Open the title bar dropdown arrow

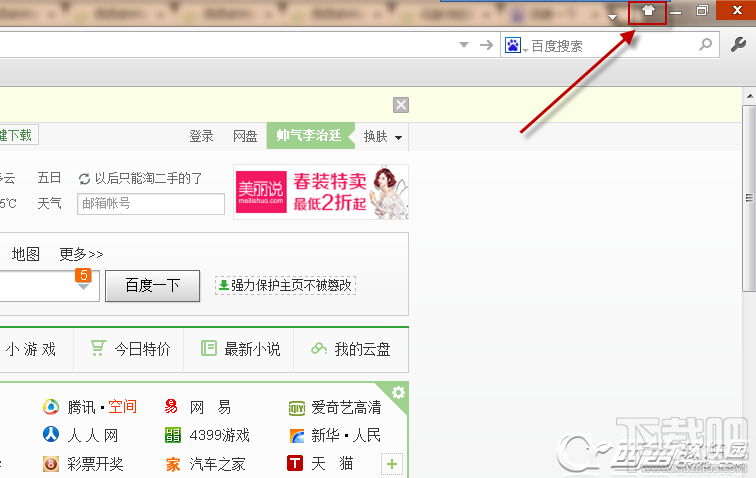(x=612, y=17)
